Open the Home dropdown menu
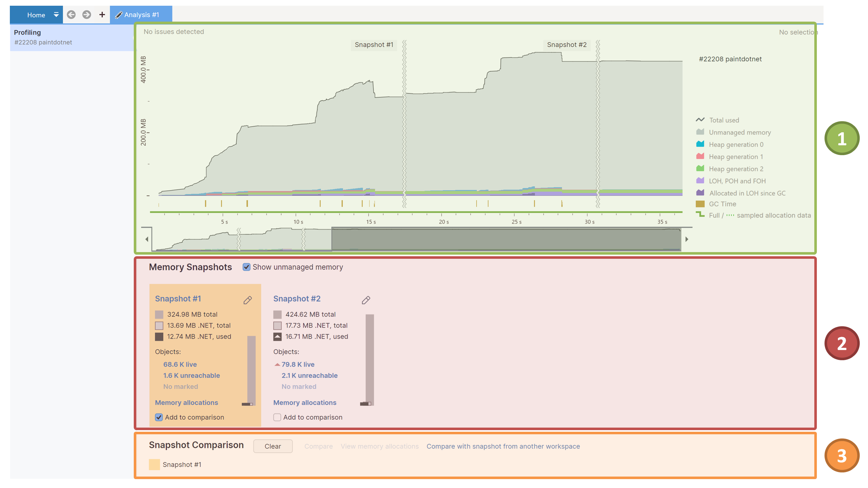This screenshot has height=488, width=868. pyautogui.click(x=56, y=15)
